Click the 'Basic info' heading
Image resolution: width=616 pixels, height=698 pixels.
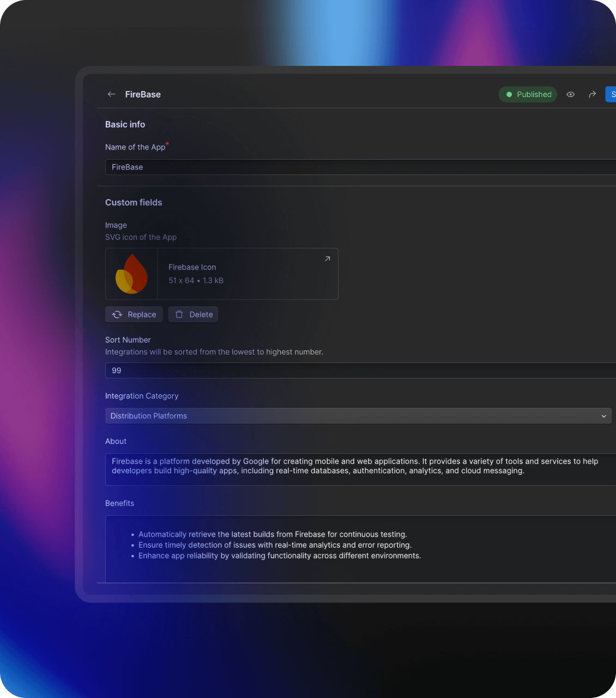pyautogui.click(x=125, y=124)
